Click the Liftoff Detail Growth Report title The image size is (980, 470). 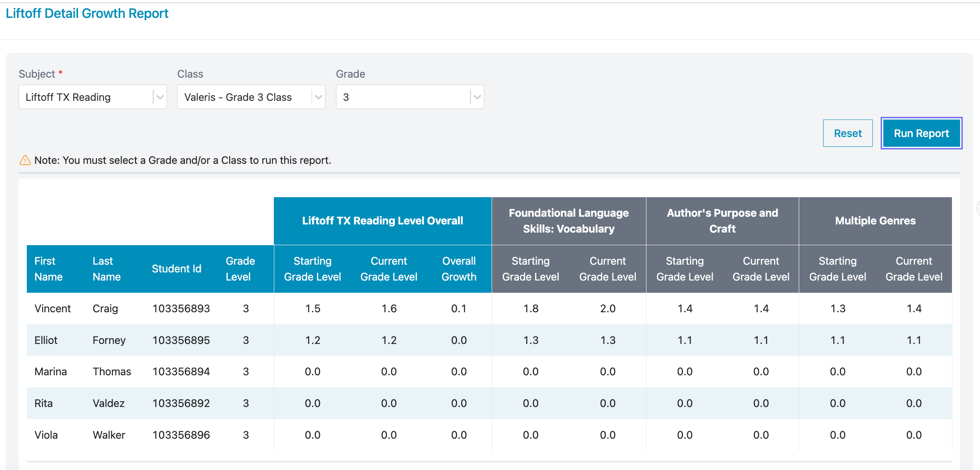87,13
